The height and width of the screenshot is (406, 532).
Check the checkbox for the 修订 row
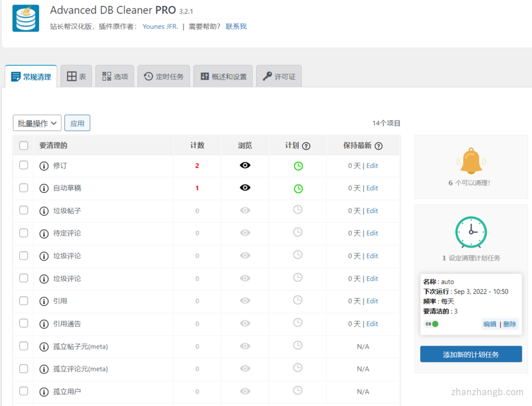pos(23,165)
